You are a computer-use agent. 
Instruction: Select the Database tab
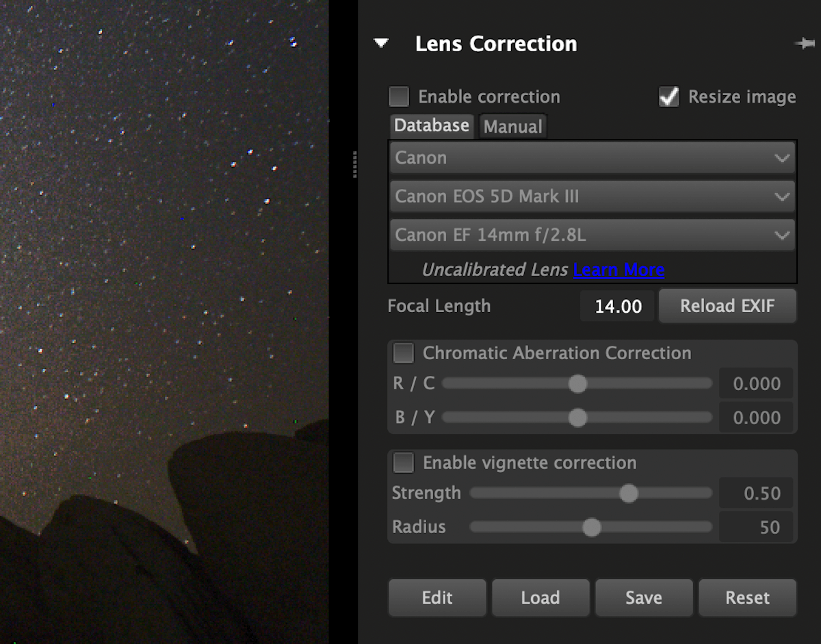[x=431, y=126]
